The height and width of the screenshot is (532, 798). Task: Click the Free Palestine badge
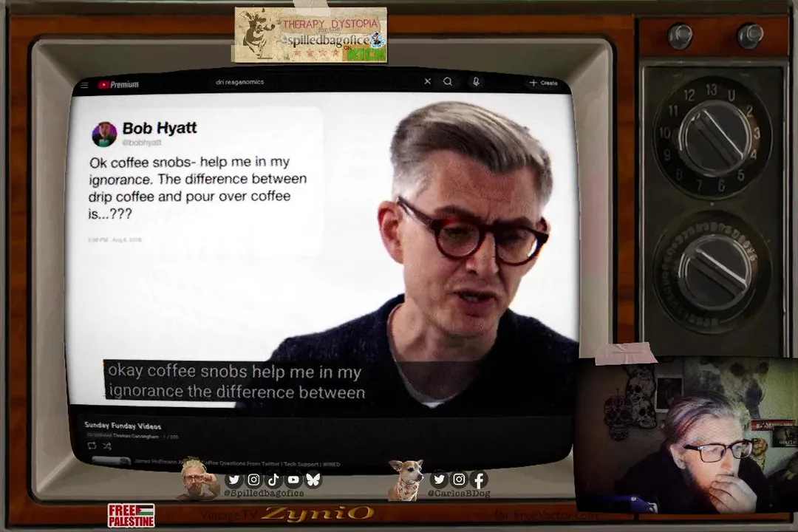coord(132,515)
